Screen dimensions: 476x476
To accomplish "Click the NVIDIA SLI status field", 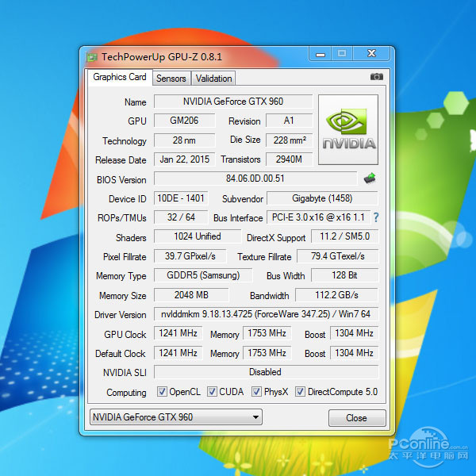I will point(266,372).
